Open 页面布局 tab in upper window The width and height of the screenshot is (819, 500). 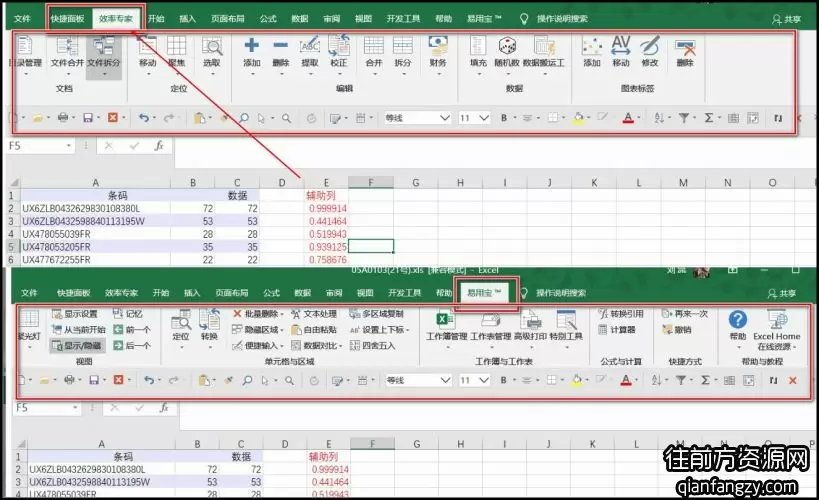pos(228,19)
